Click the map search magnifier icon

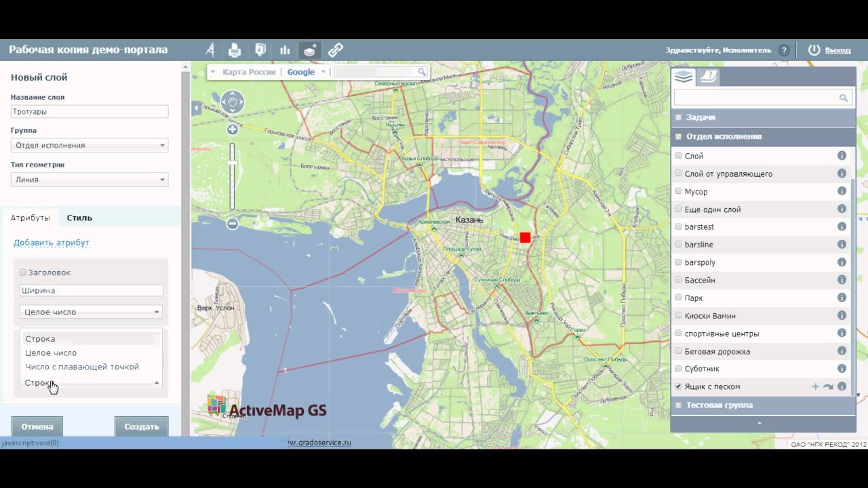coord(422,72)
